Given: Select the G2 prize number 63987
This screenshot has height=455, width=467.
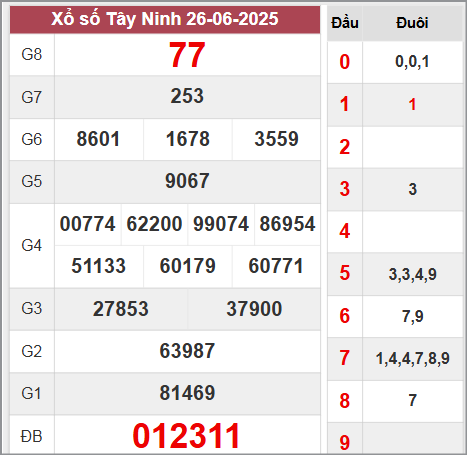Looking at the screenshot, I should [x=187, y=351].
